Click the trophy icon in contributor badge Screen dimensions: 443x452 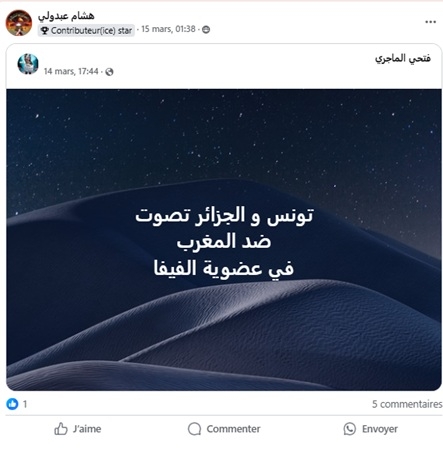pyautogui.click(x=44, y=31)
